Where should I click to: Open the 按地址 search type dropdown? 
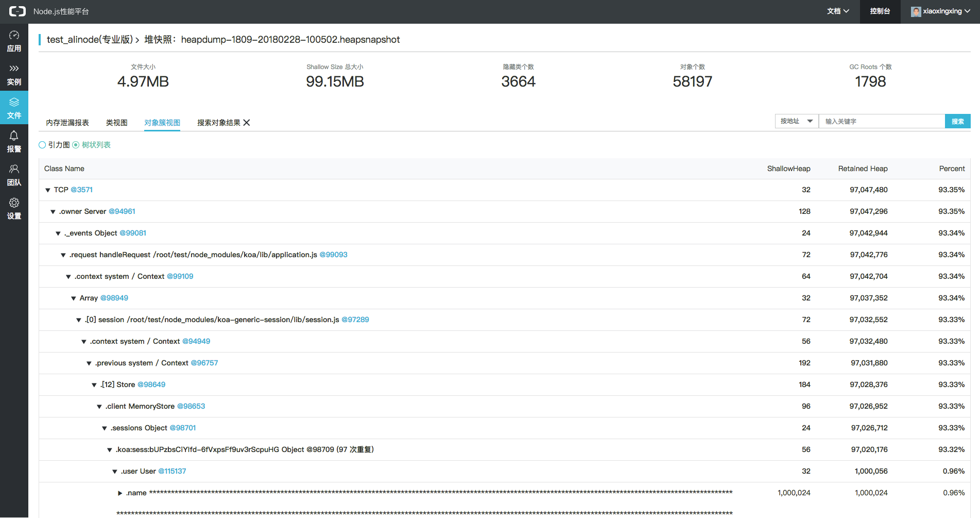796,121
